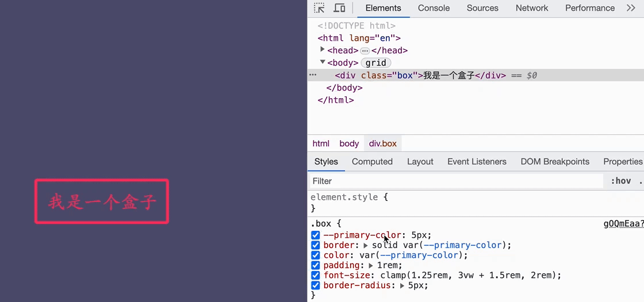Activate the inspect element picker icon
This screenshot has height=302, width=644.
pos(319,8)
